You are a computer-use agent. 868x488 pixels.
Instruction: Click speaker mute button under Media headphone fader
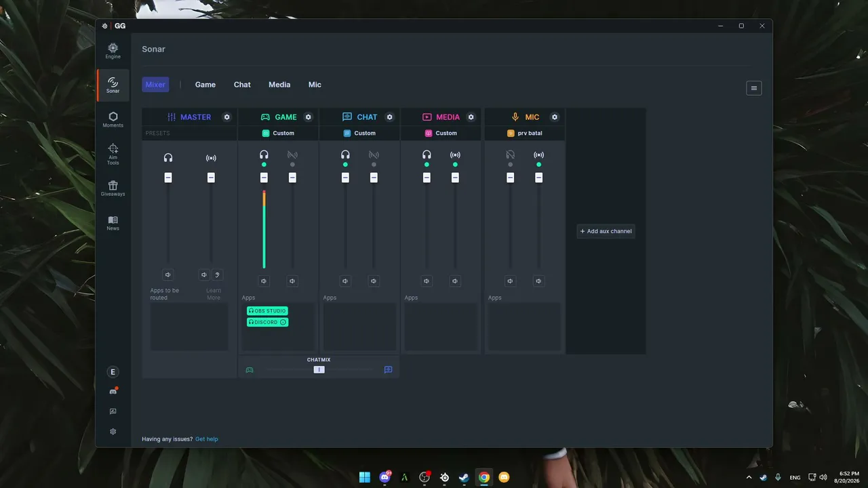(x=427, y=281)
